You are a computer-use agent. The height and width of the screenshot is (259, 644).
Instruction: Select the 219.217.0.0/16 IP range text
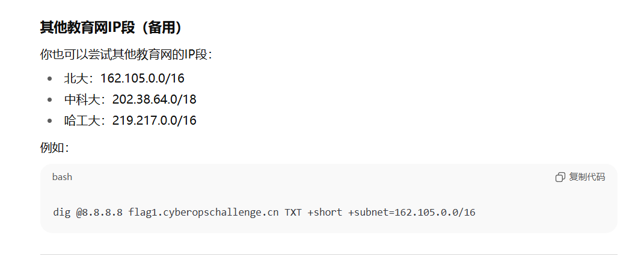click(154, 120)
